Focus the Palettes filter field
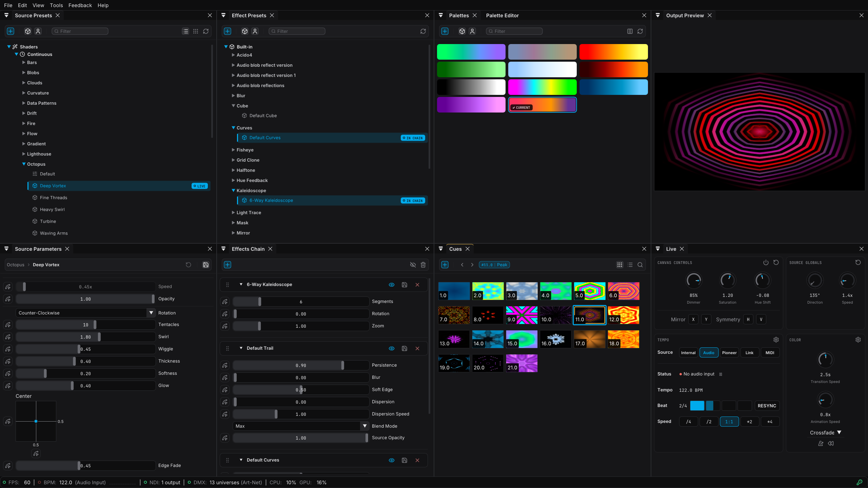 point(514,31)
